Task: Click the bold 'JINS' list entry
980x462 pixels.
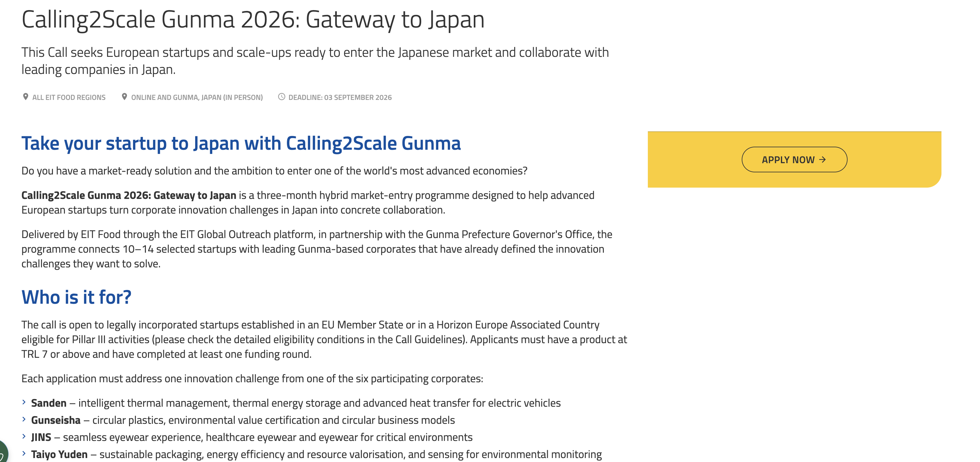Action: [41, 437]
